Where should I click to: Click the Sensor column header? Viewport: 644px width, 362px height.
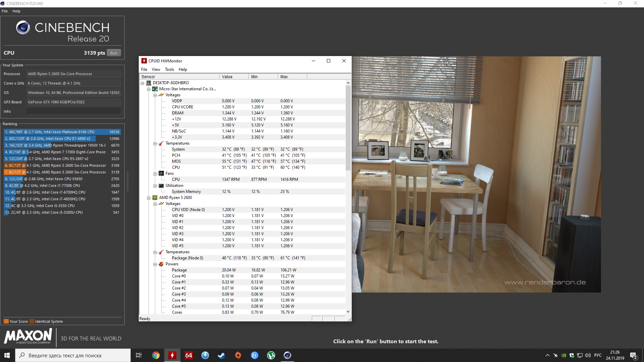179,76
